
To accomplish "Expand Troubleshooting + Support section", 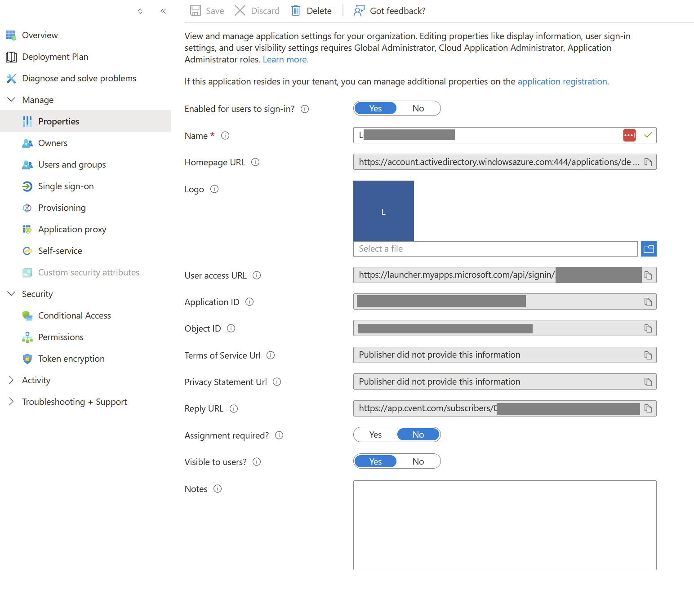I will pyautogui.click(x=11, y=402).
